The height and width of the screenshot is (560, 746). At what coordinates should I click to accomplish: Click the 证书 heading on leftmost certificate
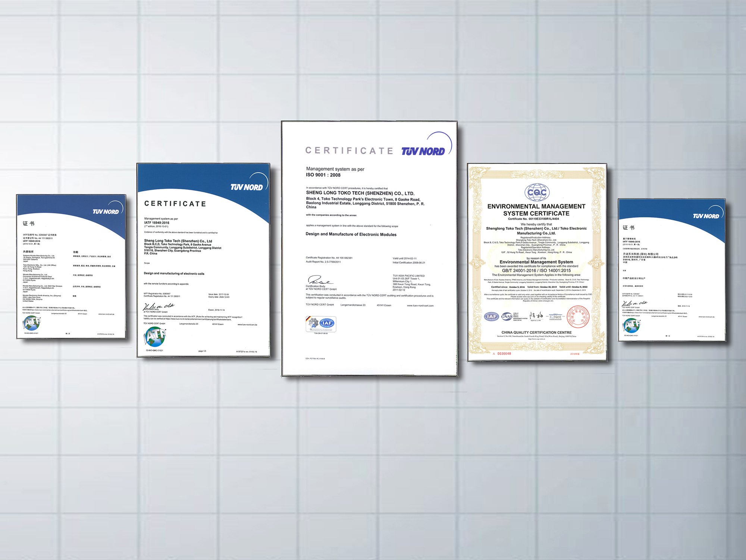pyautogui.click(x=28, y=223)
